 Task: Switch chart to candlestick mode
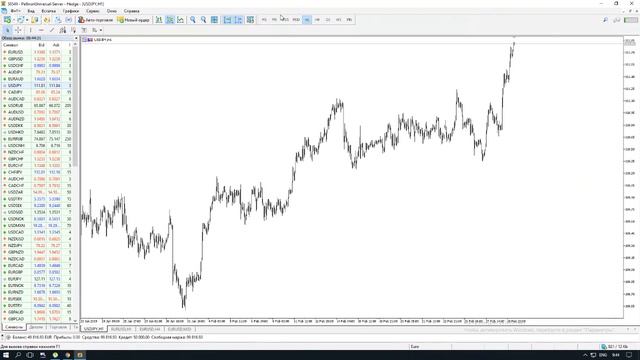coord(170,20)
